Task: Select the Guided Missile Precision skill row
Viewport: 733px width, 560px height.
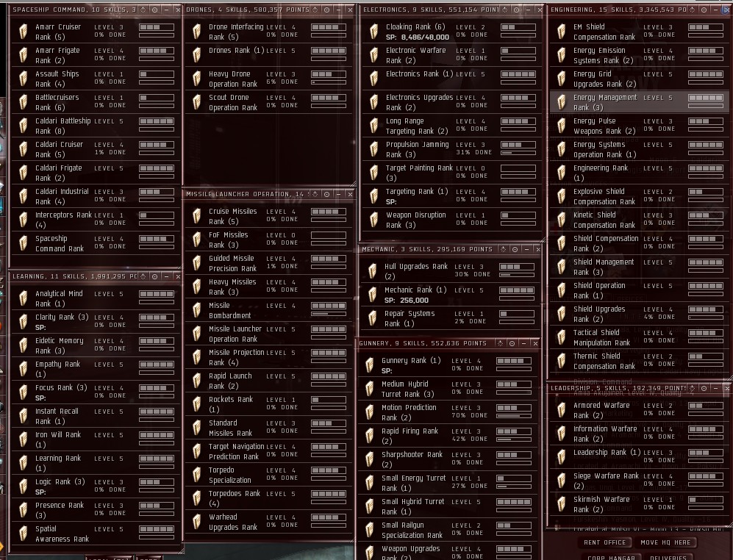Action: click(269, 263)
